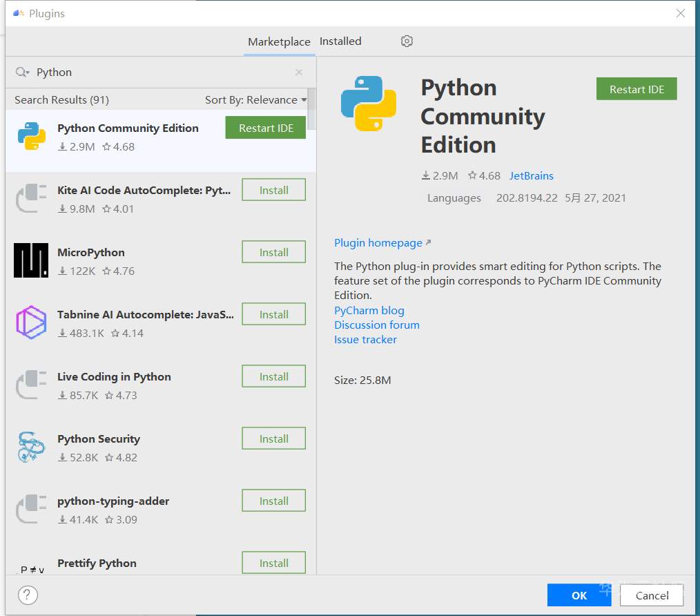Open the Issue tracker link
700x616 pixels.
366,340
